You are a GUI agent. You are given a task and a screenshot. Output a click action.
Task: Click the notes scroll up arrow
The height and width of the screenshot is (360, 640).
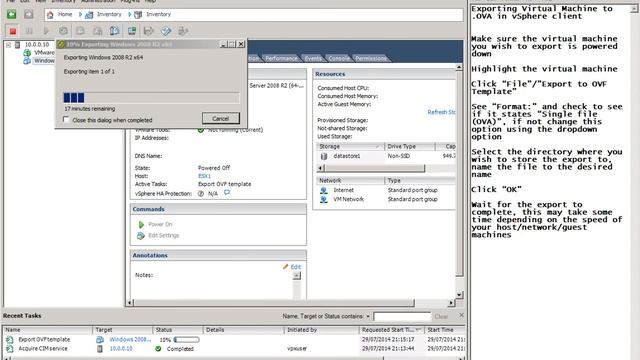tap(297, 276)
